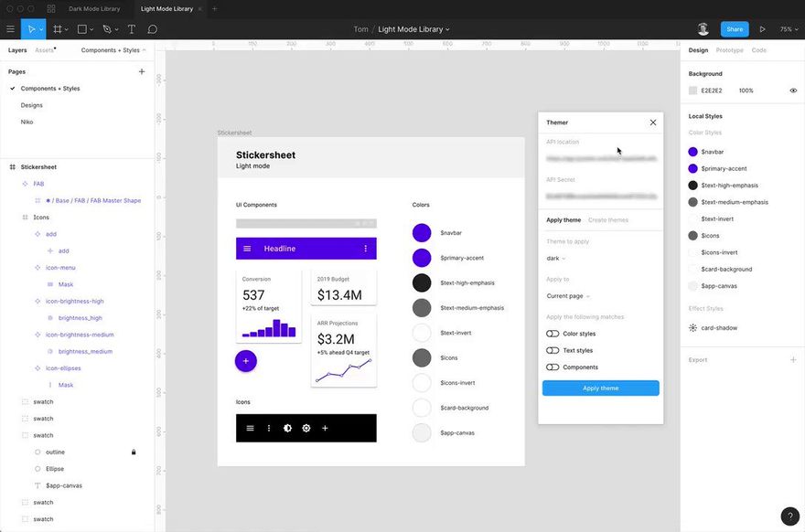Toggle the Text styles switch

point(553,350)
